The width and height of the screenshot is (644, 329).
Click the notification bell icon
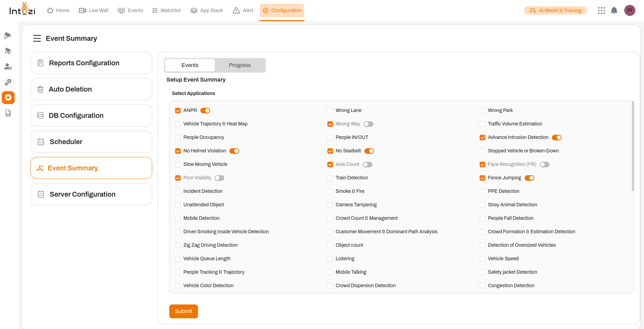(614, 10)
